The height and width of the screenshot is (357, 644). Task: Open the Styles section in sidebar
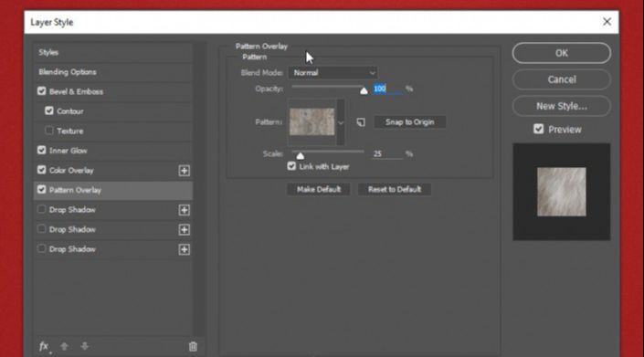112,53
